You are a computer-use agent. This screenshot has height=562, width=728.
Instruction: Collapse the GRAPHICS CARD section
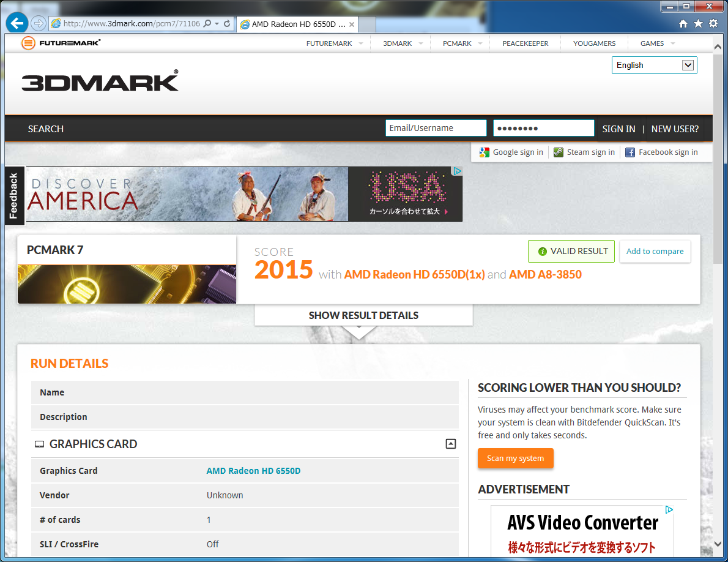450,444
